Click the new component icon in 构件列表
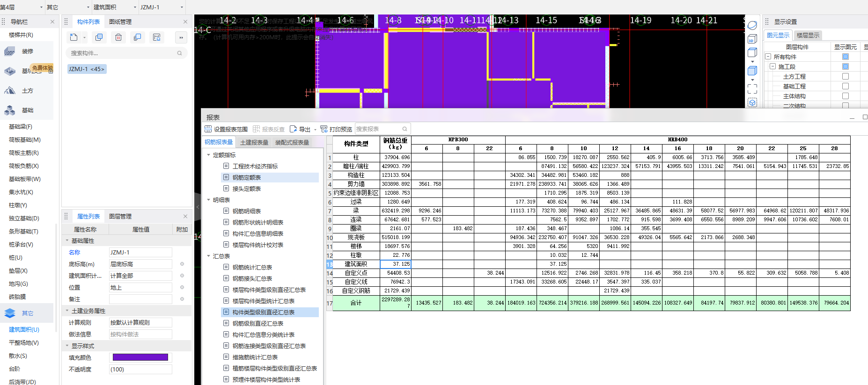The image size is (868, 385). (74, 37)
